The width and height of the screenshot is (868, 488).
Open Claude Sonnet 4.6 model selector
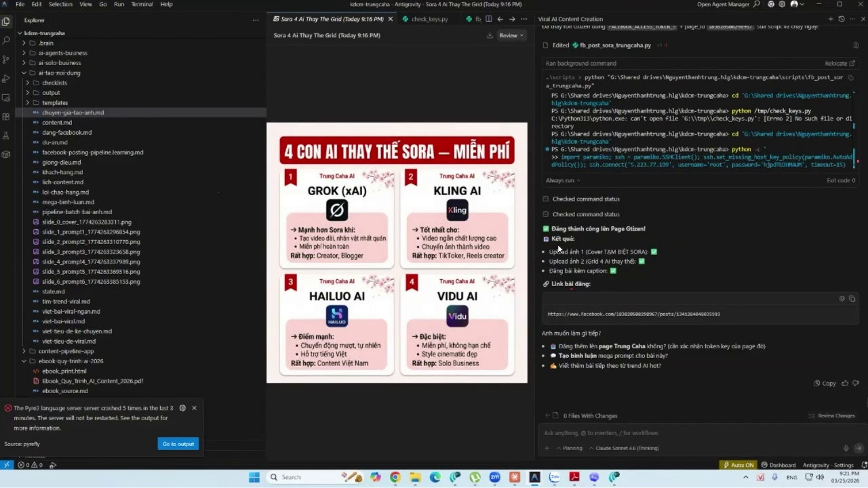(x=624, y=448)
